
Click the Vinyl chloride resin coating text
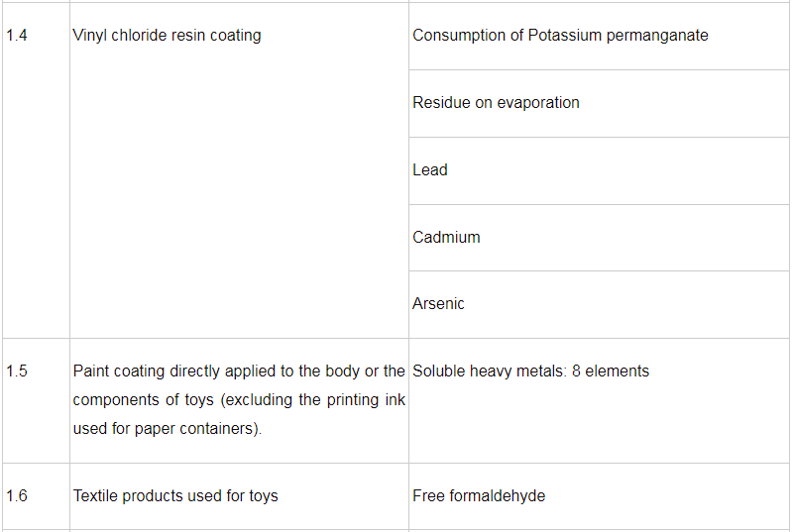[x=167, y=36]
